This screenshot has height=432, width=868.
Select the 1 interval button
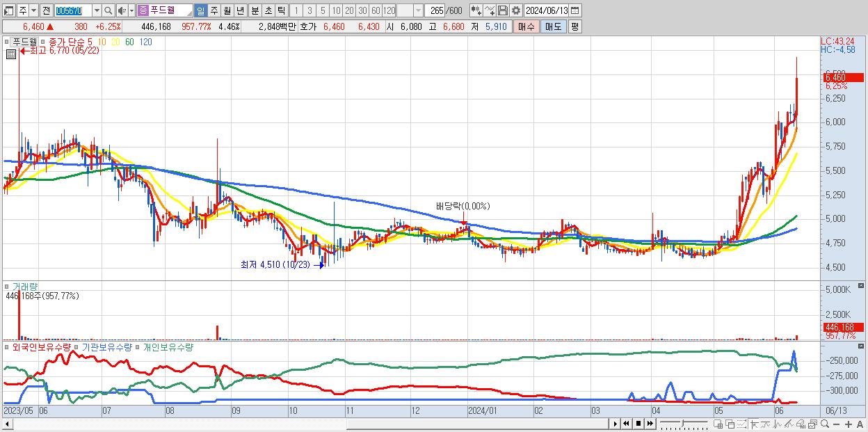(x=295, y=10)
